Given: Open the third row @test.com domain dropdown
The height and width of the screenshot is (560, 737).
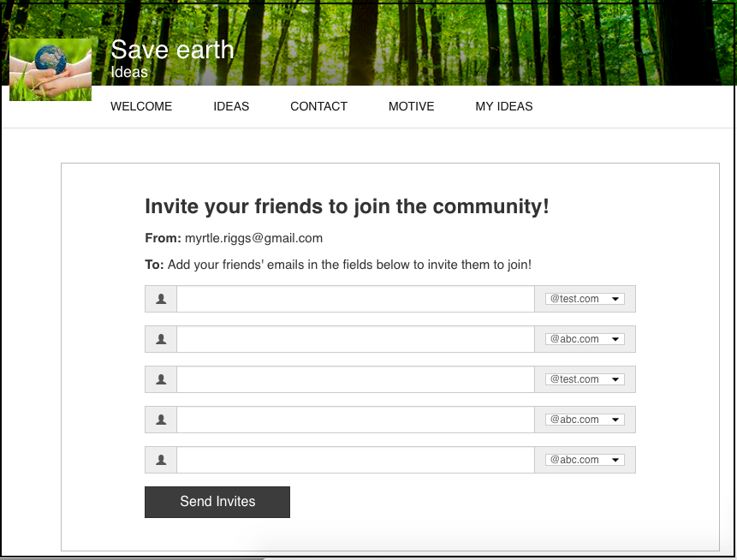Looking at the screenshot, I should click(x=585, y=379).
